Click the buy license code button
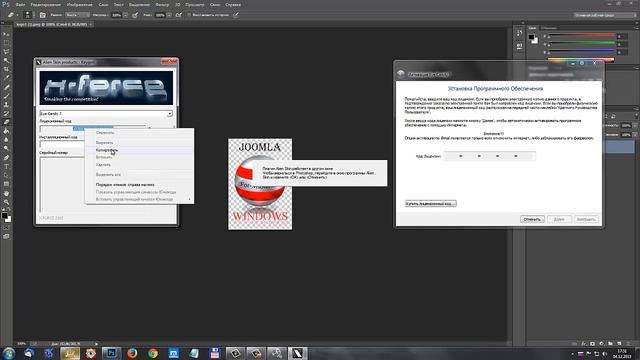Image resolution: width=640 pixels, height=360 pixels. 431,203
